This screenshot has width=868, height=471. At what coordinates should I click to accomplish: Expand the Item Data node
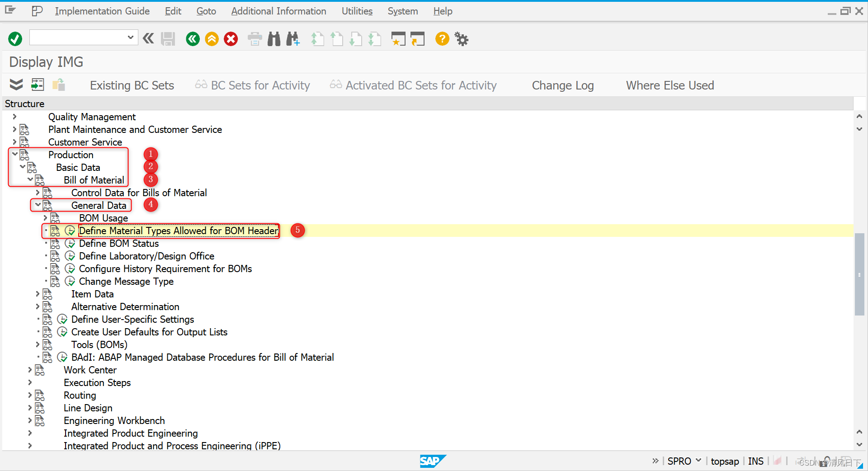pyautogui.click(x=38, y=294)
